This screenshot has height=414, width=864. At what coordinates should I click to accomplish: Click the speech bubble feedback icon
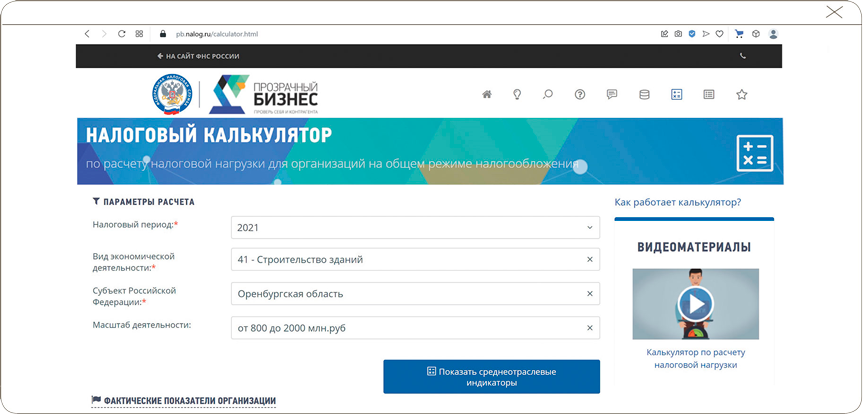point(612,95)
